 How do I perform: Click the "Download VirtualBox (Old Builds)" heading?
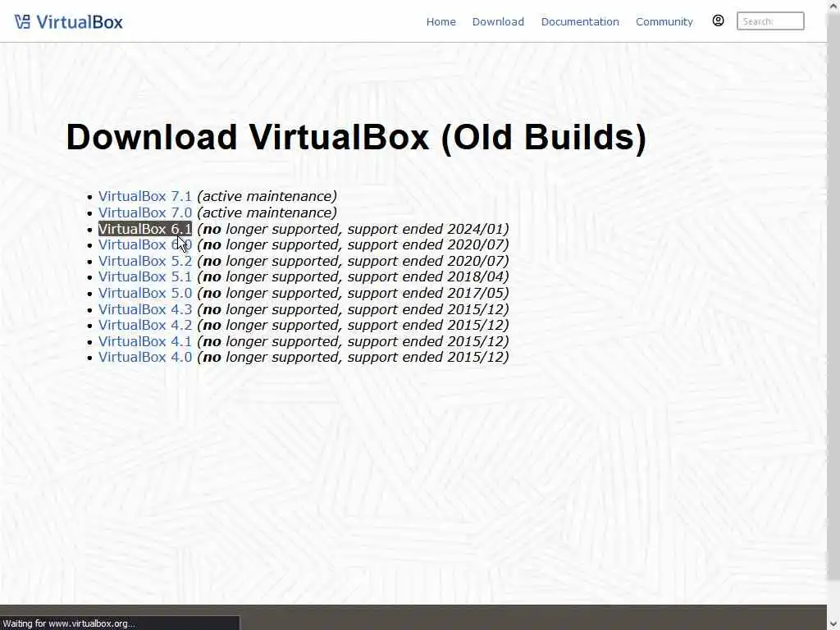pos(356,137)
